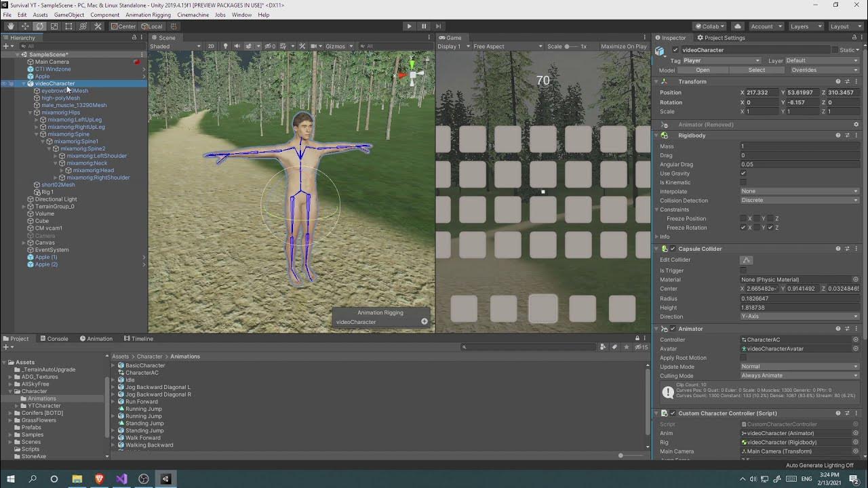Open the Window menu
This screenshot has width=868, height=488.
[x=241, y=15]
